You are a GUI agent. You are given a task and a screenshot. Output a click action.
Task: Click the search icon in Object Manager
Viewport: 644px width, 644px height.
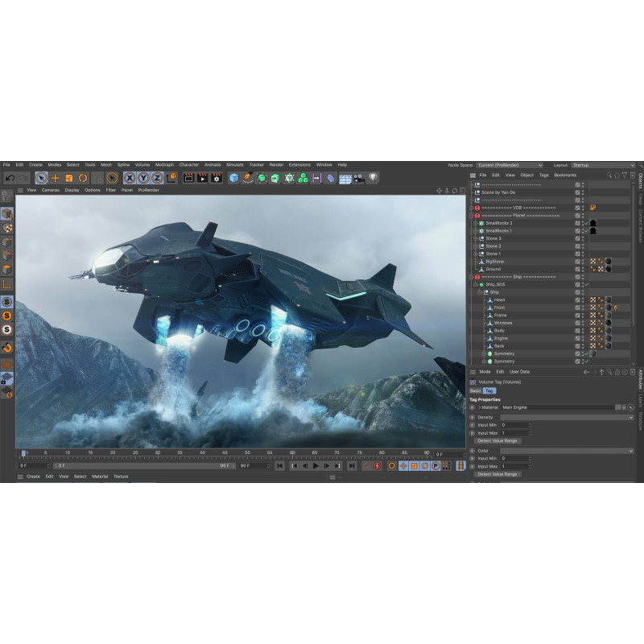pyautogui.click(x=609, y=175)
